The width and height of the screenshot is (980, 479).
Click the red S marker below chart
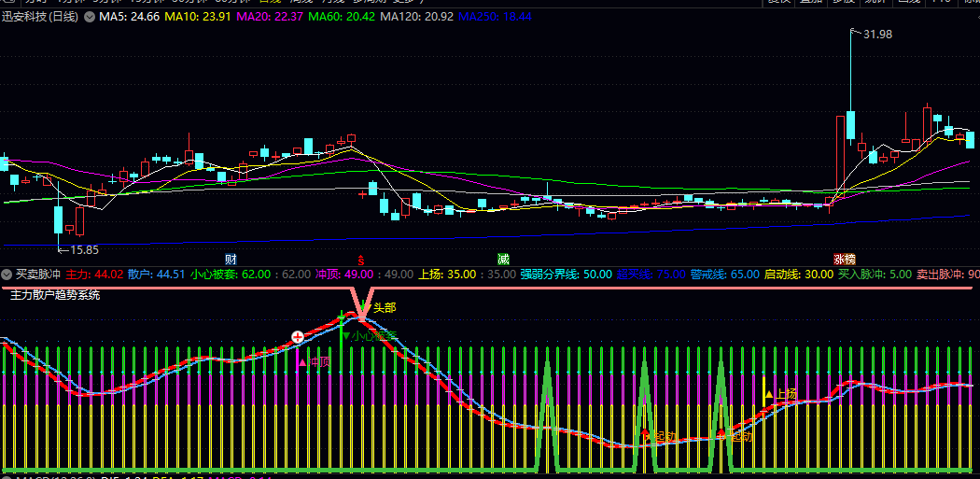(361, 258)
